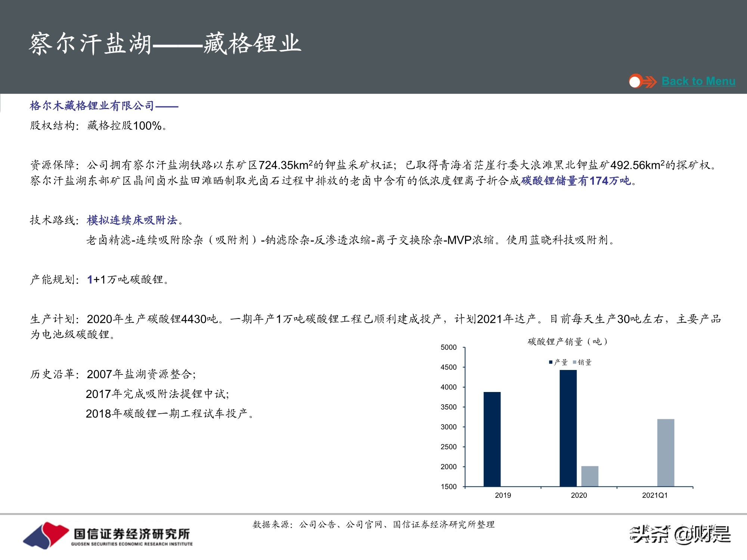Image resolution: width=747 pixels, height=560 pixels.
Task: Click the 数据来源 source note text
Action: [x=373, y=524]
